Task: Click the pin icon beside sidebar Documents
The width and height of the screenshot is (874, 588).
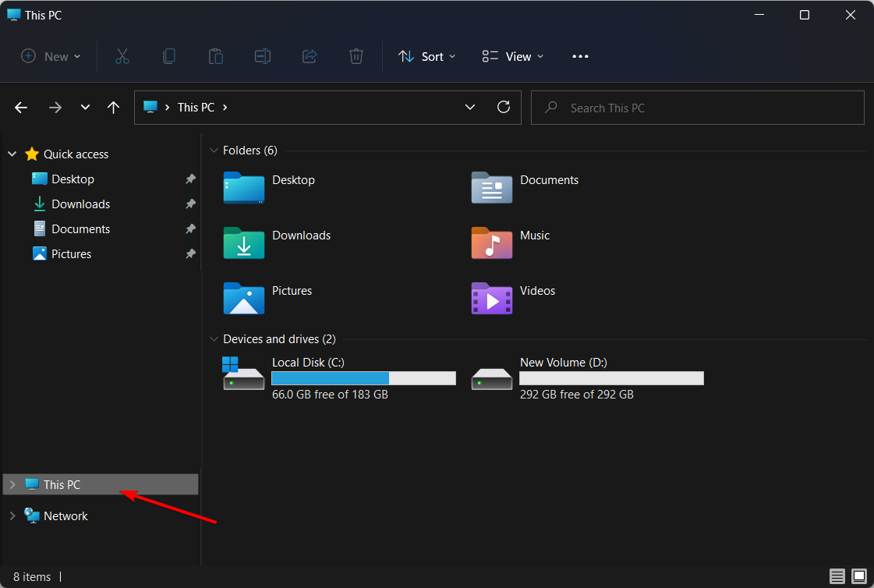Action: (191, 229)
